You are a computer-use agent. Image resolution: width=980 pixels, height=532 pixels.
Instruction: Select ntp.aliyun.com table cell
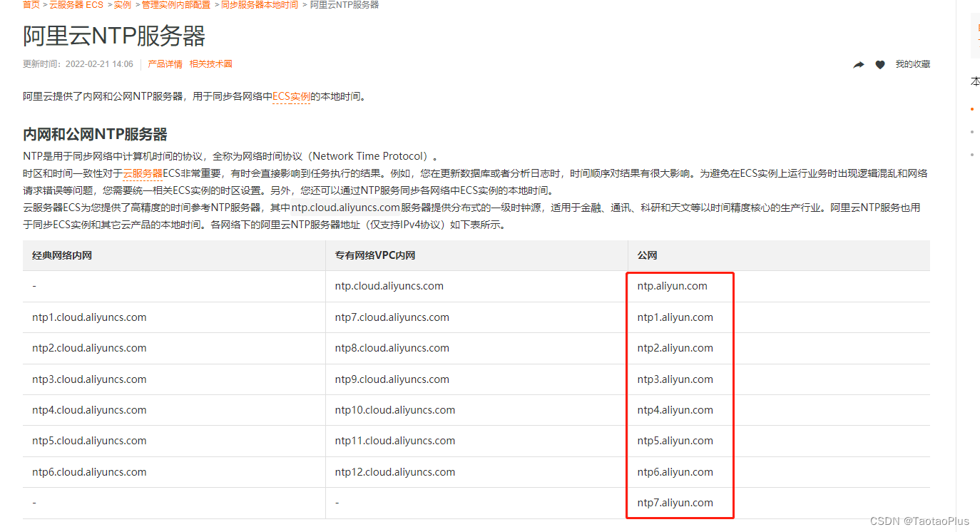779,286
